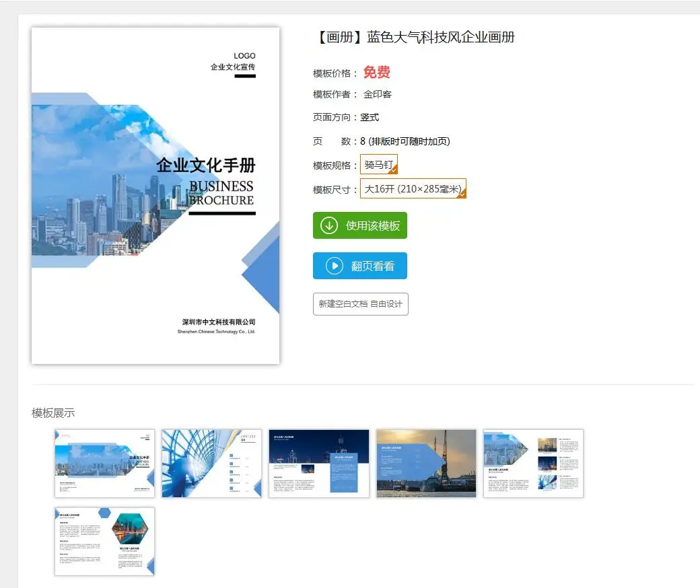Click the 模板价格 label
This screenshot has height=588, width=700.
click(x=335, y=73)
